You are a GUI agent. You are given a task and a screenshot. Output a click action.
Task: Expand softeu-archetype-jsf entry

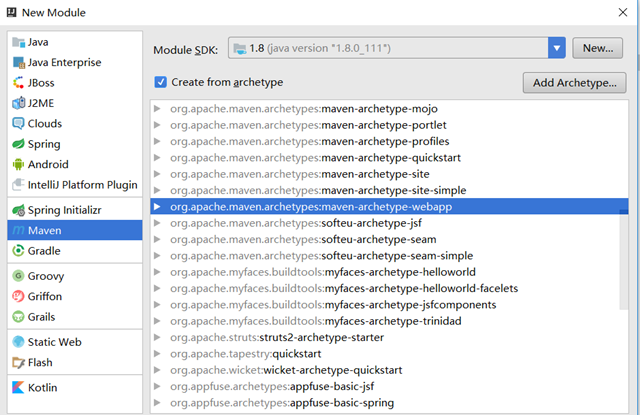click(x=157, y=223)
